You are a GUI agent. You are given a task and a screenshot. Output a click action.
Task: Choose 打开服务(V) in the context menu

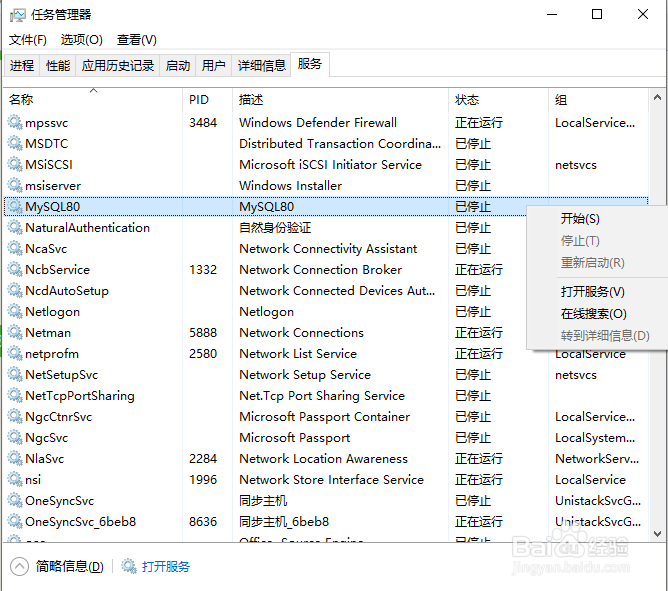[x=592, y=291]
